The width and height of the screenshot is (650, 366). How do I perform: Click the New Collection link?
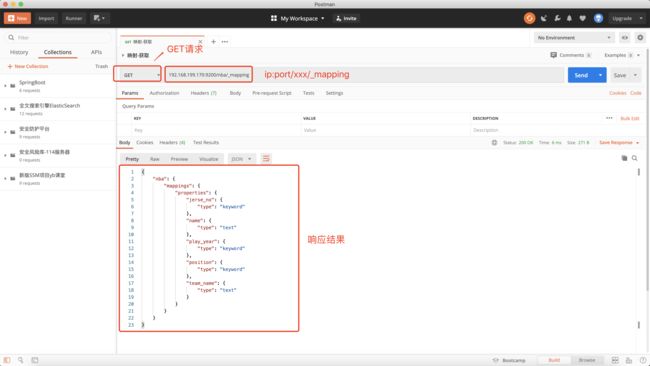pos(28,66)
